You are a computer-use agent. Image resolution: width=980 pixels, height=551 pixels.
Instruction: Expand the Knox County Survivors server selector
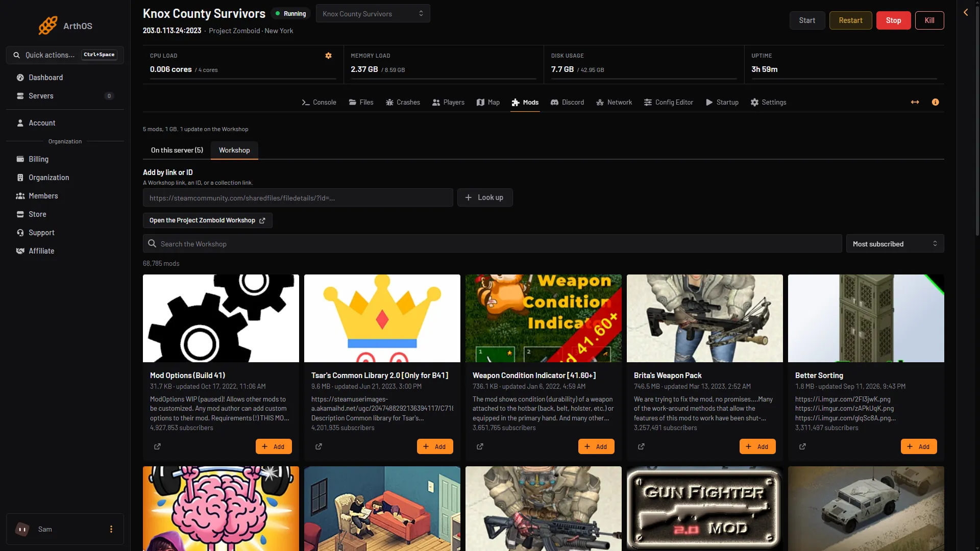coord(373,14)
